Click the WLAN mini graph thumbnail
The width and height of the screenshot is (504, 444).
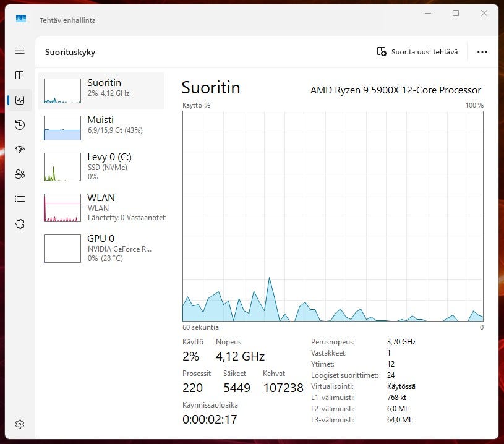point(62,208)
